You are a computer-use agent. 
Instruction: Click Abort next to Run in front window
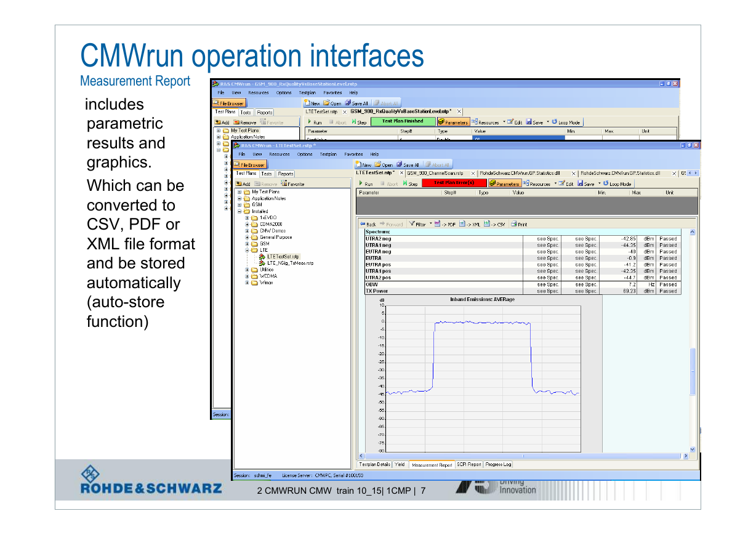[x=388, y=183]
